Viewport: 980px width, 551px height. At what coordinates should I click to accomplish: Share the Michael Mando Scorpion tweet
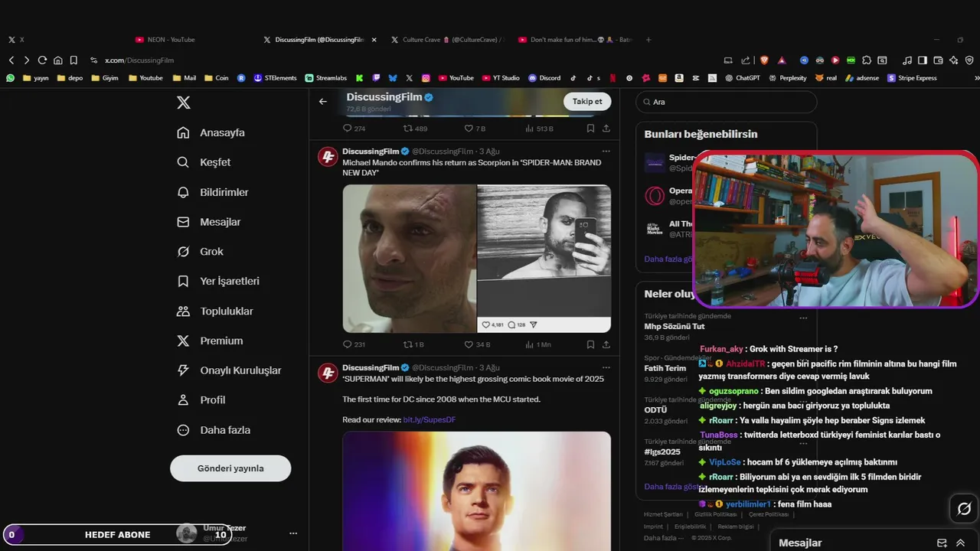coord(606,344)
